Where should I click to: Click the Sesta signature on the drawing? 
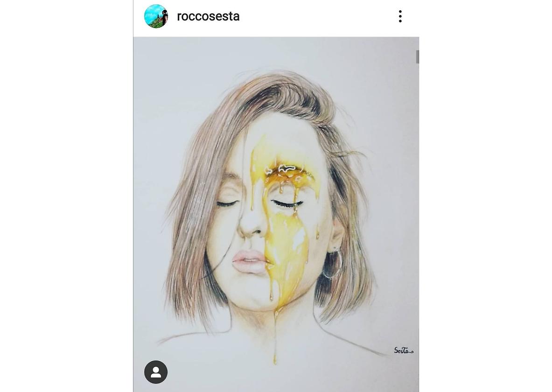click(404, 350)
